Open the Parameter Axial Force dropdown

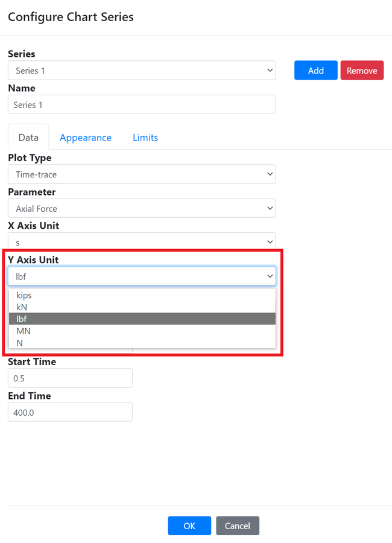point(142,208)
